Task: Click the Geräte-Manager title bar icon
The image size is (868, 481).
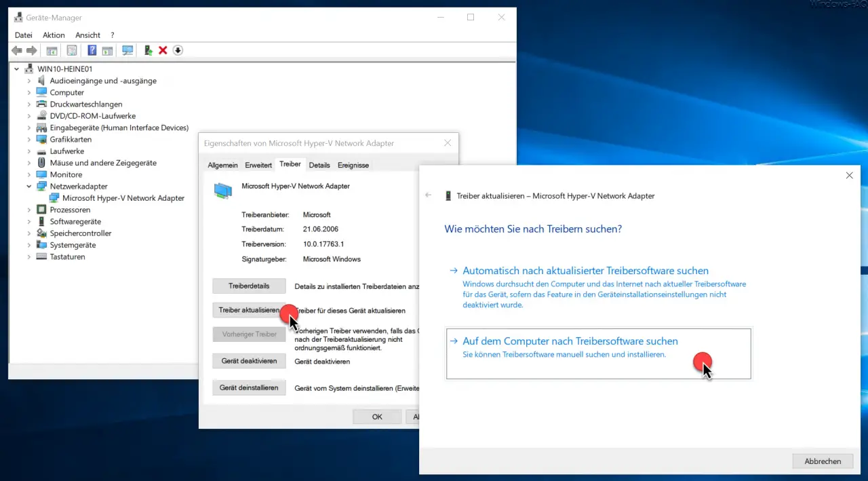Action: [18, 18]
